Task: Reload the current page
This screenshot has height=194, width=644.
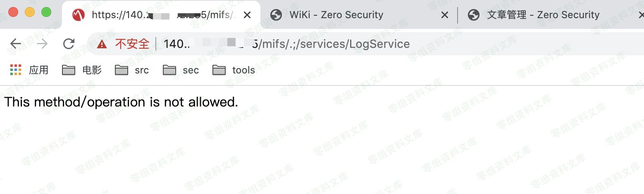Action: click(69, 44)
